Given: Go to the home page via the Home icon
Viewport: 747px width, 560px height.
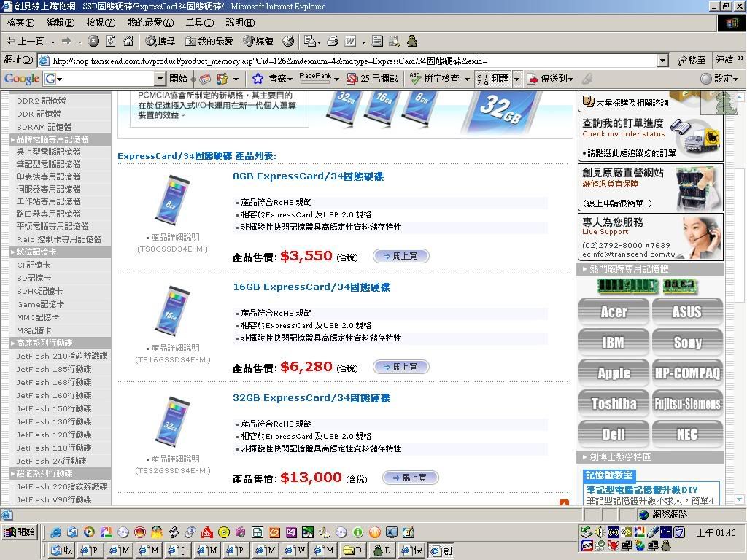Looking at the screenshot, I should coord(128,42).
